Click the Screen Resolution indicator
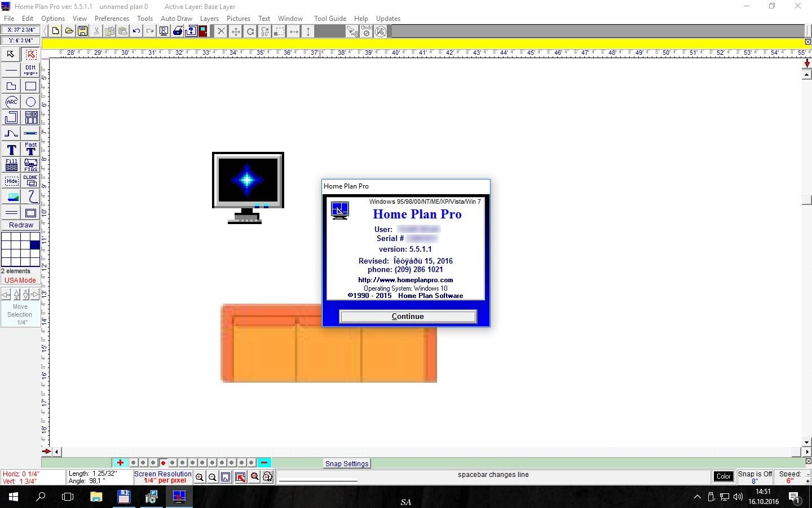Viewport: 812px width, 508px height. [x=163, y=477]
